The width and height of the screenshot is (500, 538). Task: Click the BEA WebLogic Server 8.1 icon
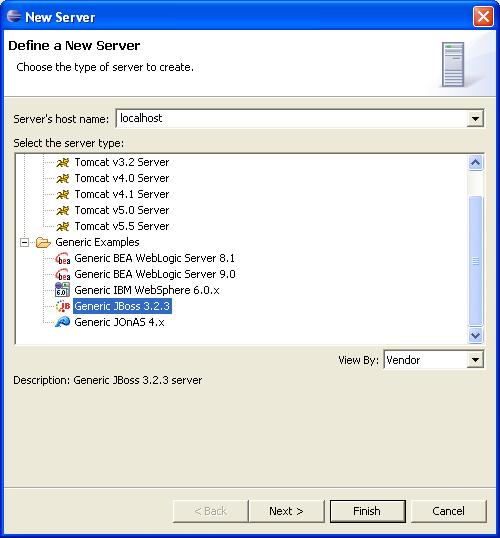click(63, 258)
